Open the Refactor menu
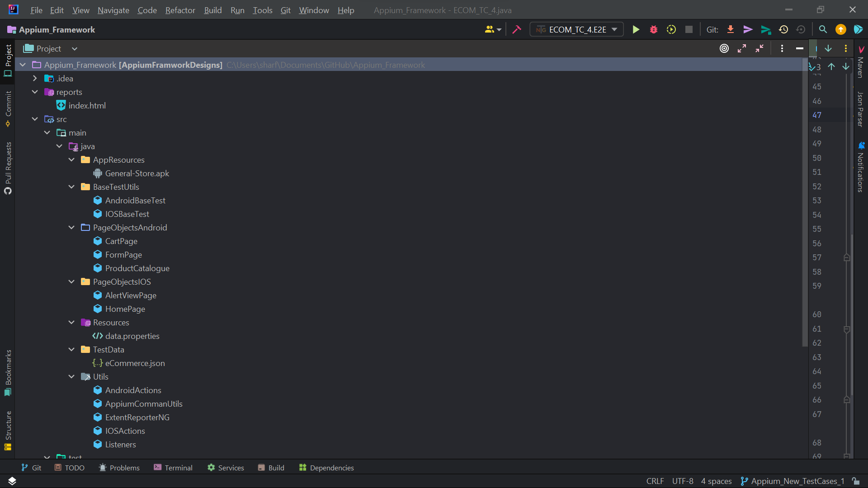 pyautogui.click(x=179, y=10)
